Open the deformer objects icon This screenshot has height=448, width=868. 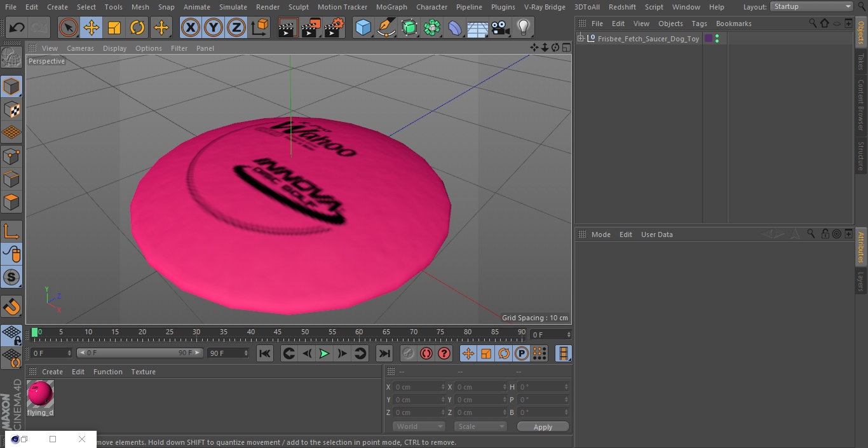(x=455, y=28)
